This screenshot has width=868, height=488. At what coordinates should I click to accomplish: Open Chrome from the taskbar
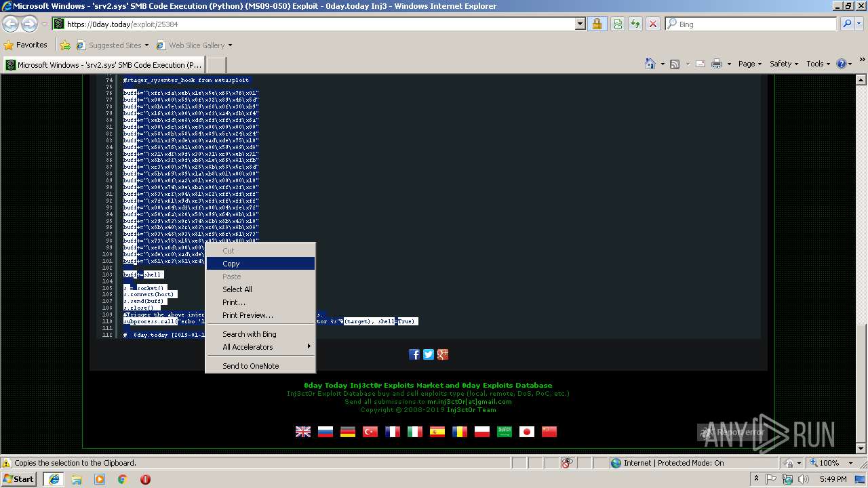pyautogui.click(x=122, y=479)
